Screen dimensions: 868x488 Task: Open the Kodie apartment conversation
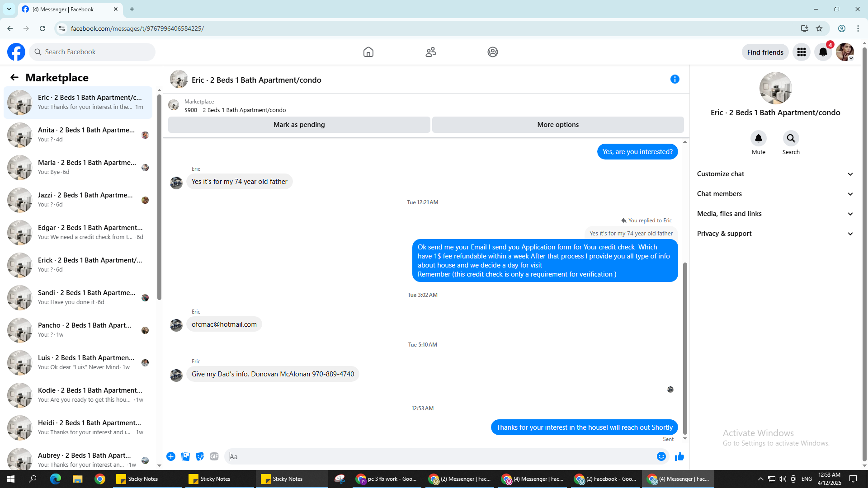[x=78, y=395]
